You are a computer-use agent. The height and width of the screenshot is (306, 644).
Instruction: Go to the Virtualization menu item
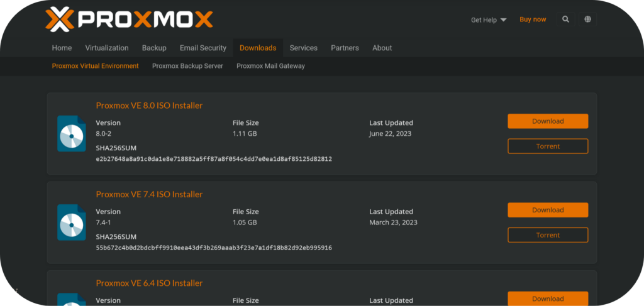pos(107,48)
